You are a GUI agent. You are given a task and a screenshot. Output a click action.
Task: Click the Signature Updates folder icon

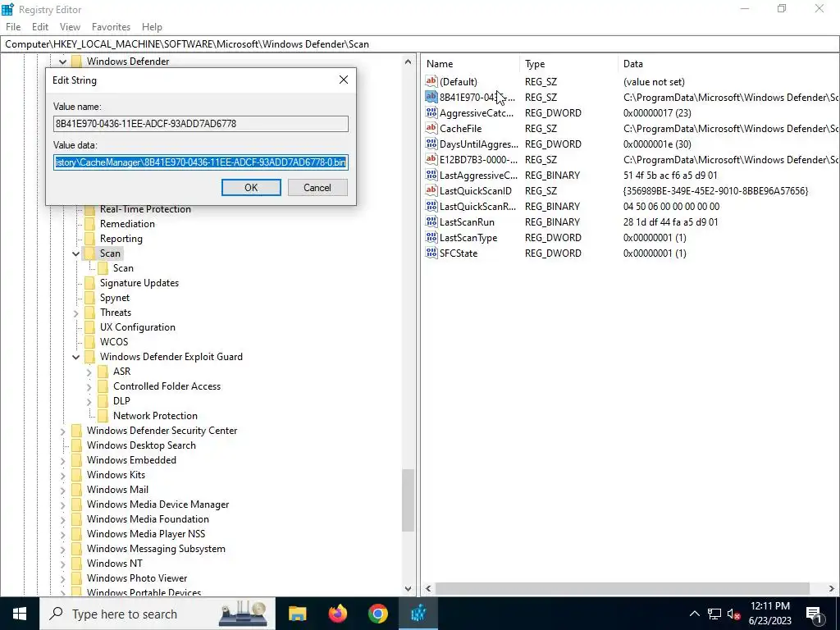(x=89, y=283)
